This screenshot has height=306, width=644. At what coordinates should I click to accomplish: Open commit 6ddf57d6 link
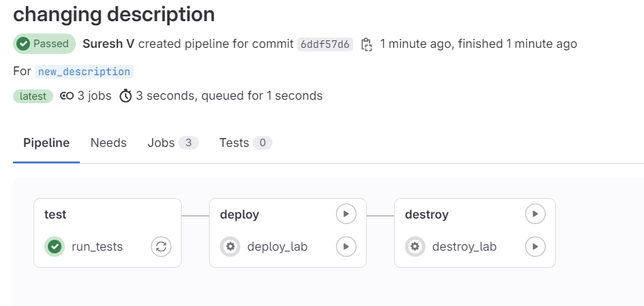click(325, 44)
